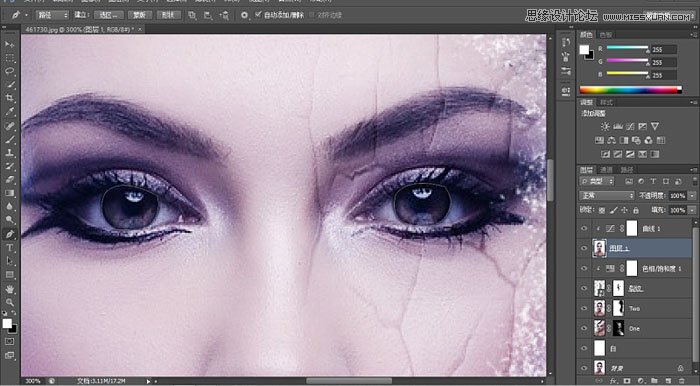The height and width of the screenshot is (386, 700).
Task: Click the R channel slider
Action: 627,47
